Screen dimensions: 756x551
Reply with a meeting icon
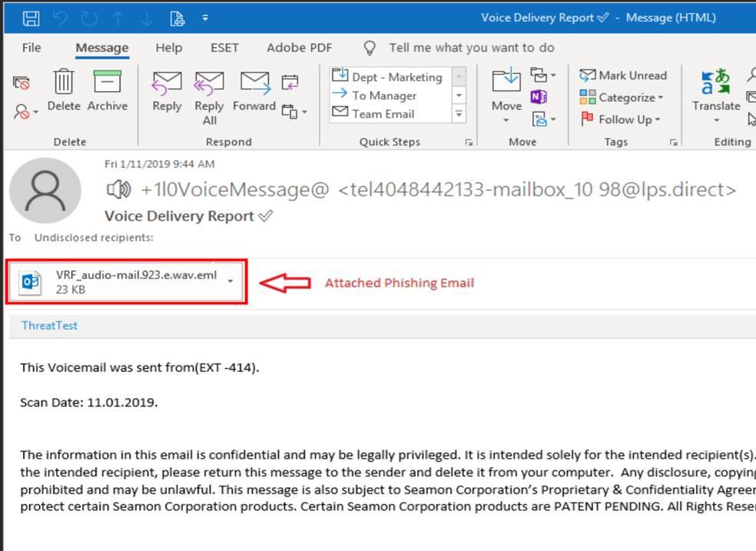[290, 82]
